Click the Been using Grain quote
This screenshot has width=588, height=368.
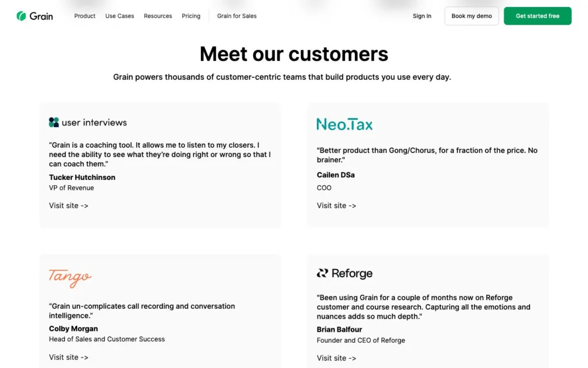(x=423, y=307)
